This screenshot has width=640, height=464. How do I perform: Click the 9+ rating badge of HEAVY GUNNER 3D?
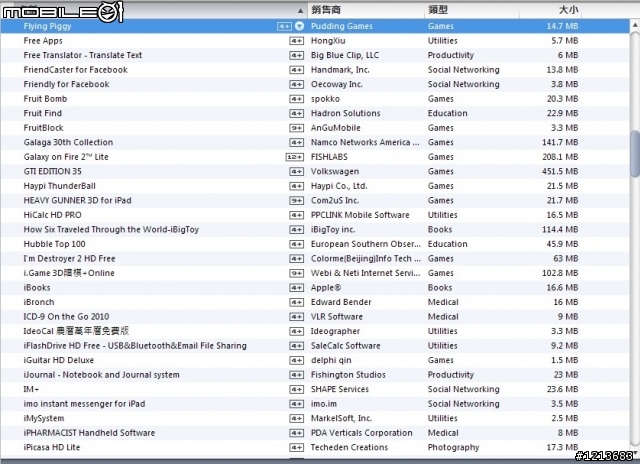point(296,201)
